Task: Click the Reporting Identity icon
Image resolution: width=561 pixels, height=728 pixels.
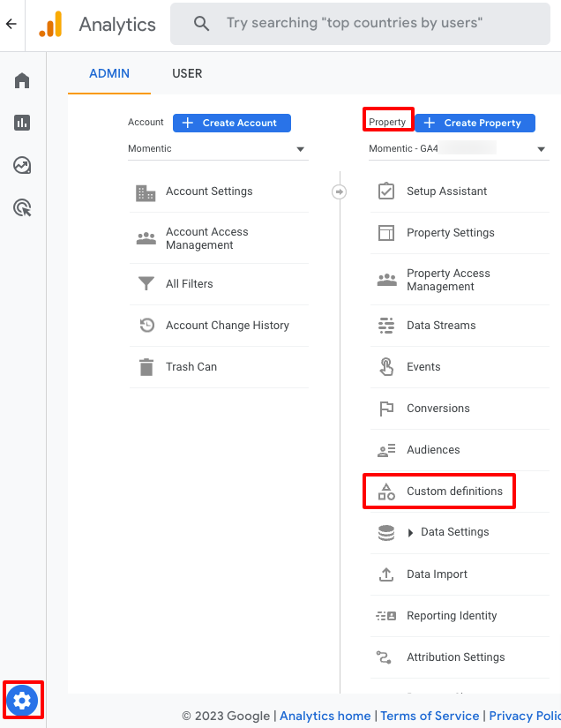Action: (x=386, y=616)
